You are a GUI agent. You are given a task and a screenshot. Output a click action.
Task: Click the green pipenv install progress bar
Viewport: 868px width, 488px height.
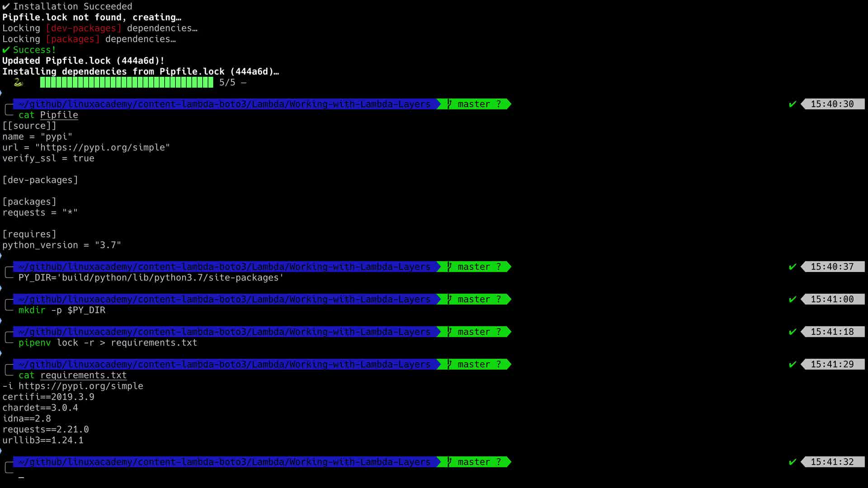tap(127, 82)
